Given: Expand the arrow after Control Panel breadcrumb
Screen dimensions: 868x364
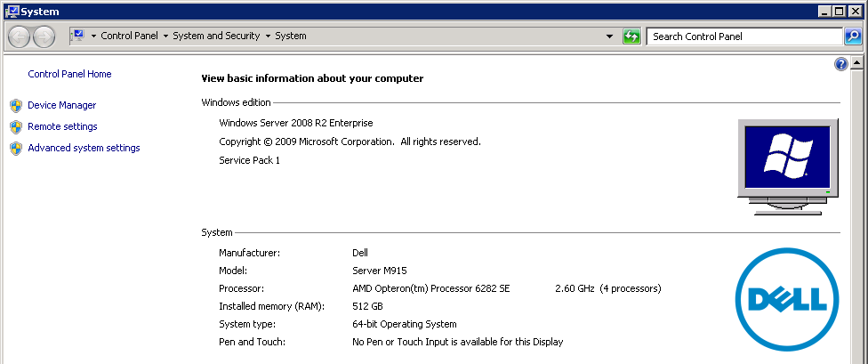Looking at the screenshot, I should point(165,36).
